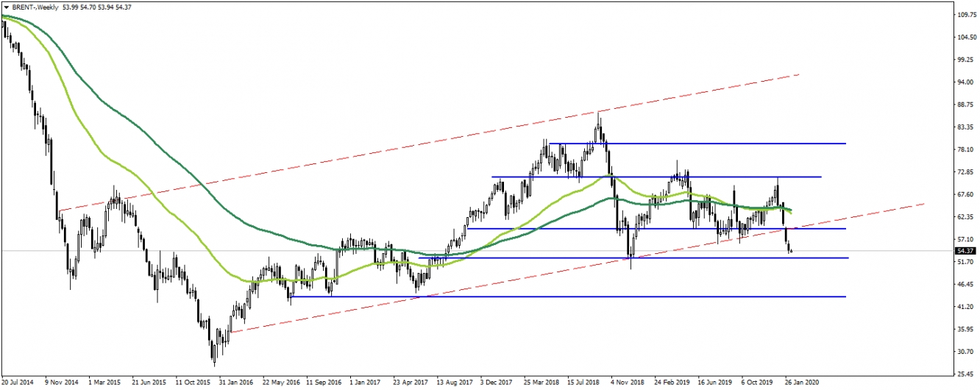The width and height of the screenshot is (980, 390).
Task: Click the 11 Sep 2016 date label
Action: [324, 383]
